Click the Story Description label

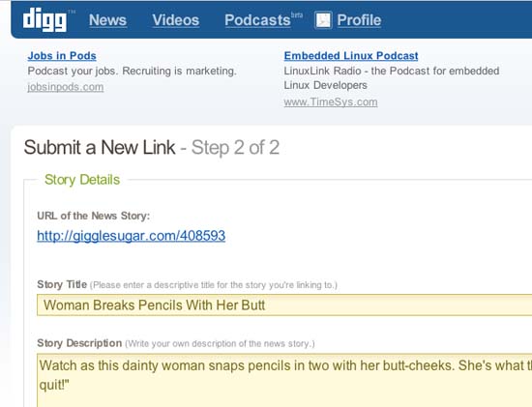point(79,343)
